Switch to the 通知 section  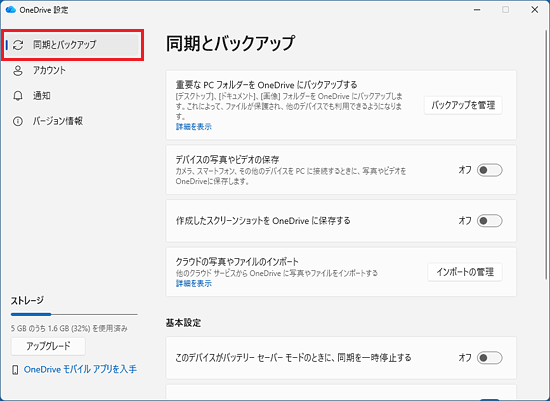[x=73, y=96]
